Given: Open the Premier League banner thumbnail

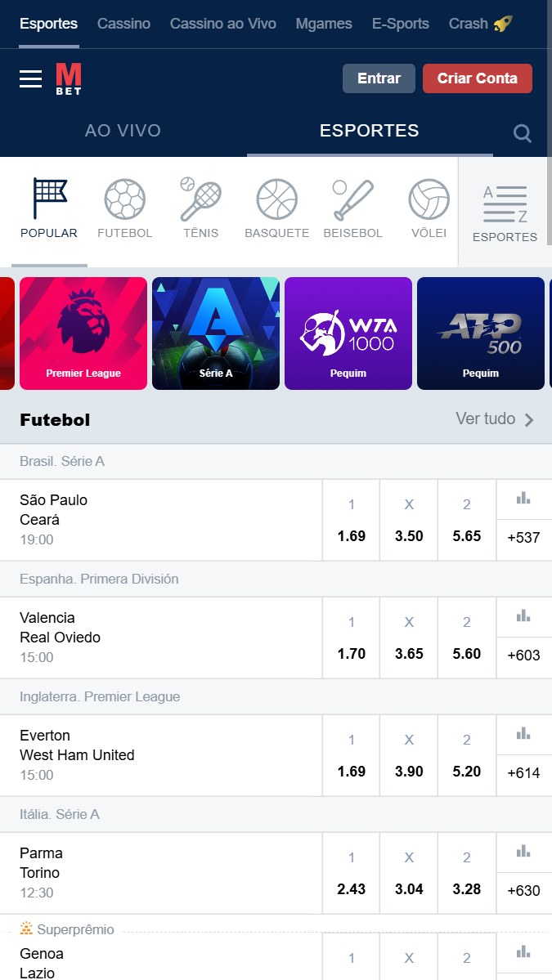Looking at the screenshot, I should (83, 333).
